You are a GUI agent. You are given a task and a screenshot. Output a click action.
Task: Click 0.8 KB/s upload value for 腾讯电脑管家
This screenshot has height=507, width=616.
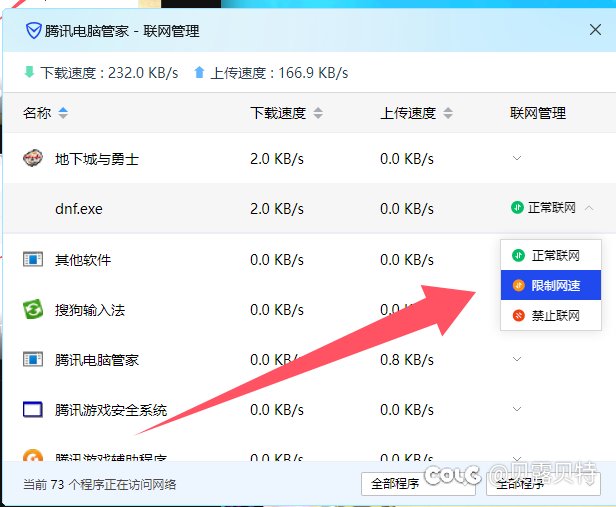407,360
